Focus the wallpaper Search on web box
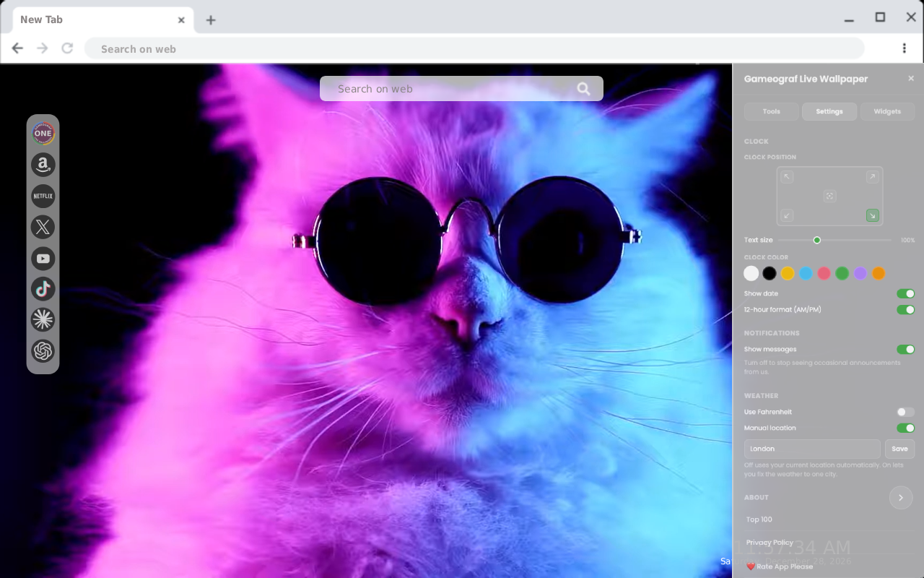The width and height of the screenshot is (924, 578). [461, 89]
